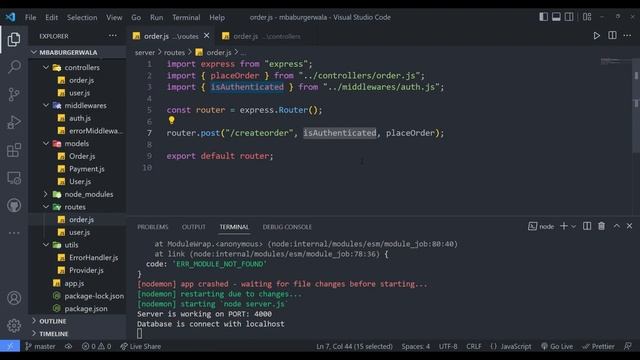640x360 pixels.
Task: Click the Go Live status bar button
Action: tap(557, 346)
